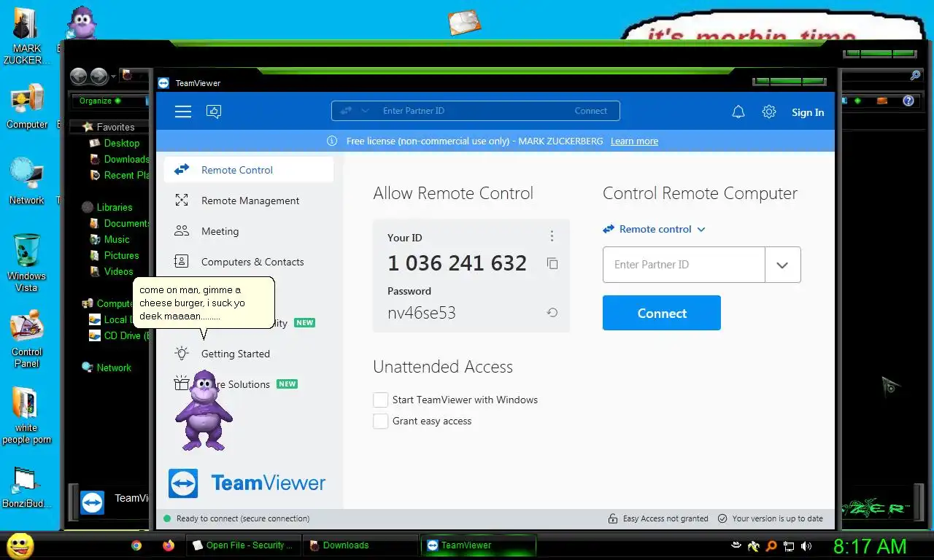This screenshot has height=560, width=934.
Task: Open the feedback thumbs-up icon
Action: pyautogui.click(x=214, y=112)
